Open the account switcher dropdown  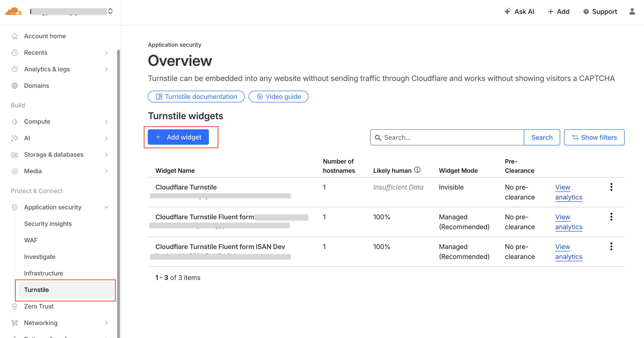pyautogui.click(x=110, y=11)
